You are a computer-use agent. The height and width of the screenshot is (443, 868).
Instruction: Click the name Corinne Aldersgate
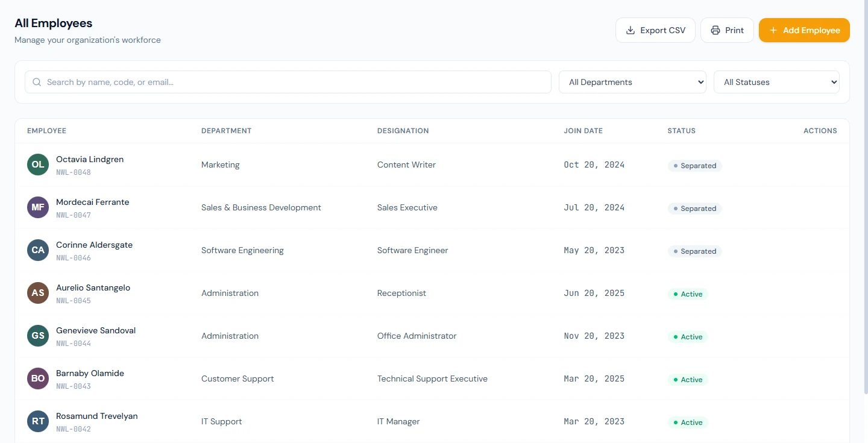pyautogui.click(x=94, y=245)
